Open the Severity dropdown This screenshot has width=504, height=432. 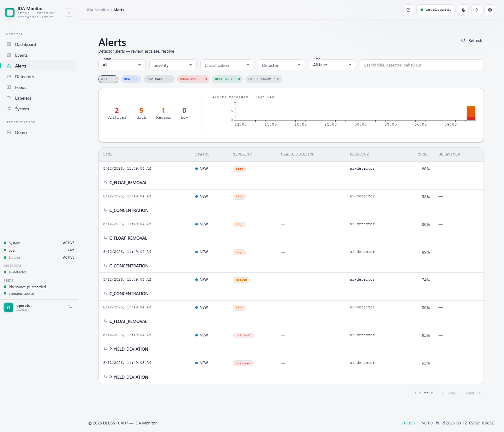(173, 65)
